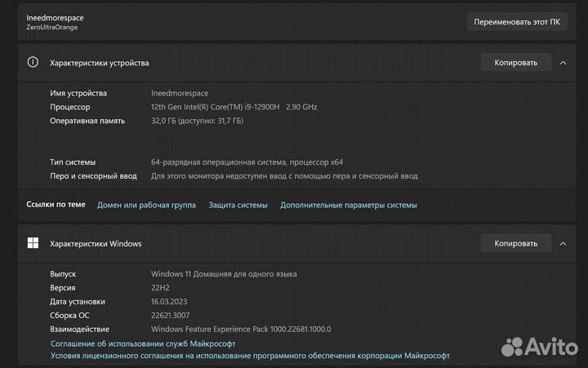Click processor value 12th Gen Intel Core i9-12900H
Screen dimensions: 588x368
234,107
